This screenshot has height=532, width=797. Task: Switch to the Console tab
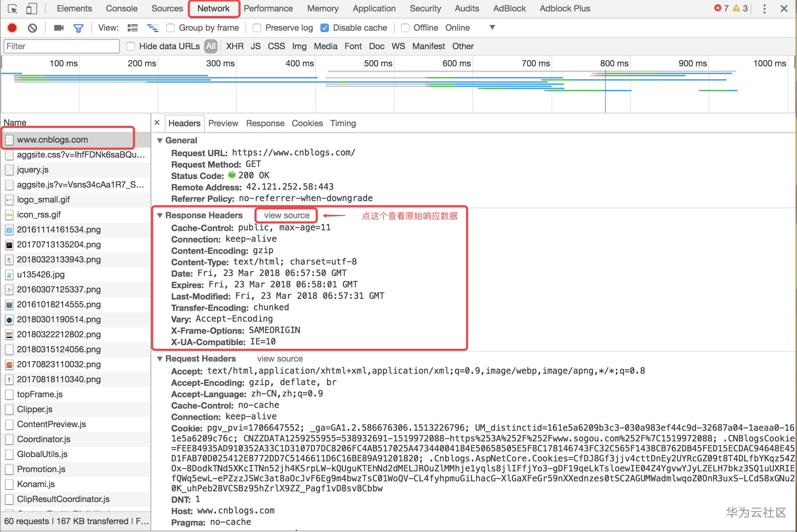pyautogui.click(x=121, y=9)
